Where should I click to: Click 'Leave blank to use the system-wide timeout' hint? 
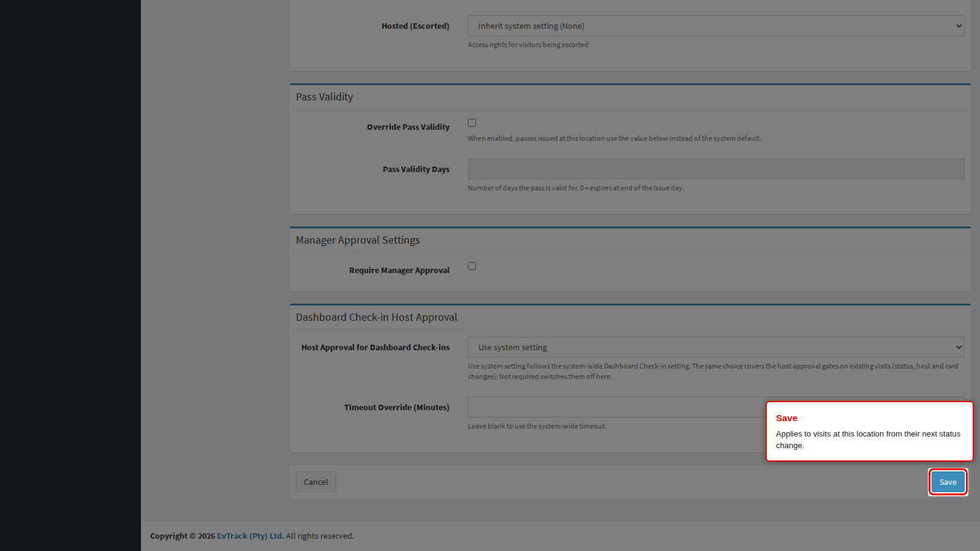537,426
